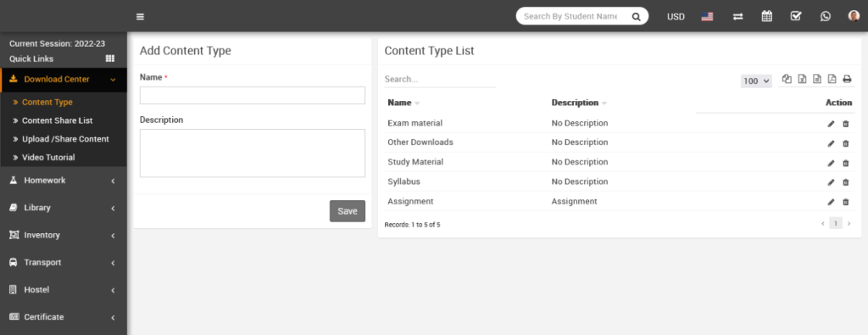
Task: Click the US flag language selector
Action: [x=707, y=17]
